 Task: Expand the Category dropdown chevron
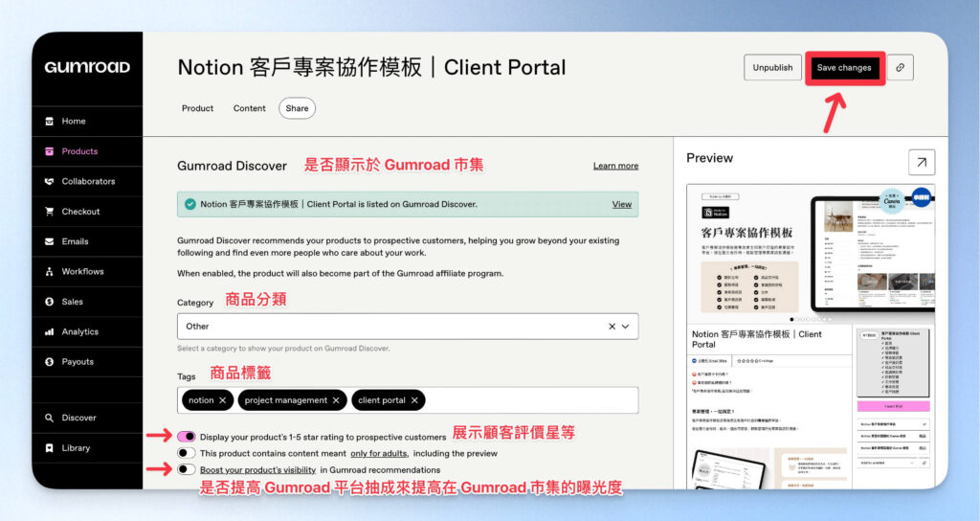pos(626,327)
